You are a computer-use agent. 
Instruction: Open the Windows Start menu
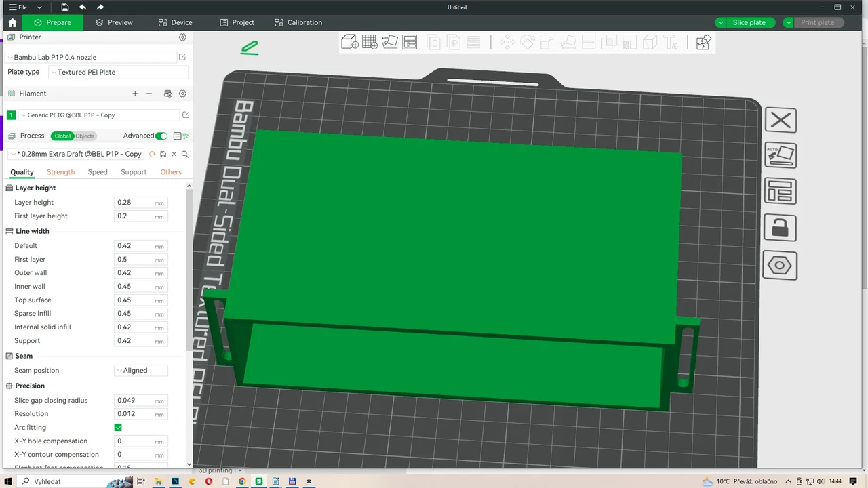click(8, 481)
